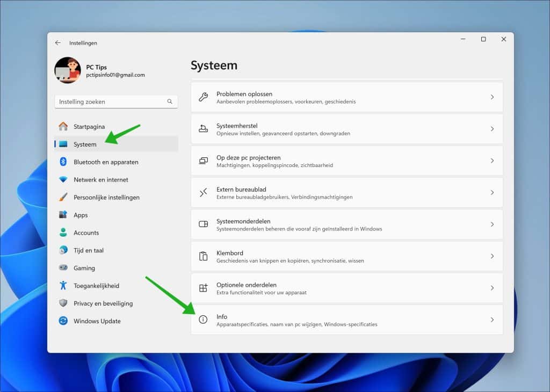Click the Bluetooth icon in sidebar
Screen dimensions: 550x392
63,162
